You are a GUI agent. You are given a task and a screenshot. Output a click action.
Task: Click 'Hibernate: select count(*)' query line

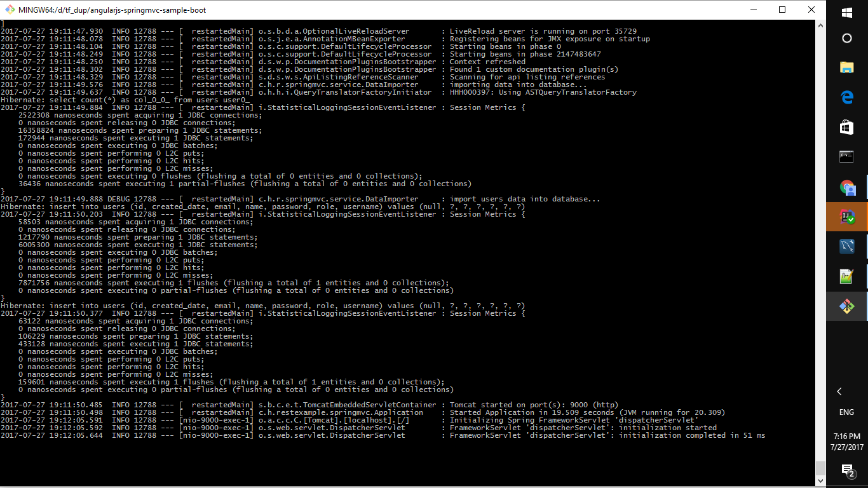tap(126, 100)
